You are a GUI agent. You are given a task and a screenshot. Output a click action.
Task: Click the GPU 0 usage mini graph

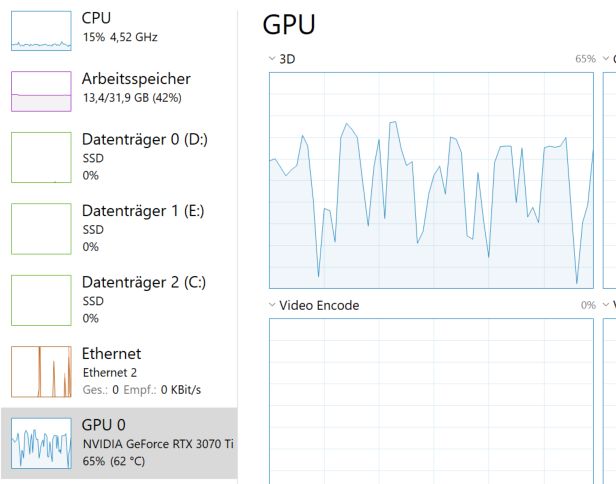pos(41,443)
